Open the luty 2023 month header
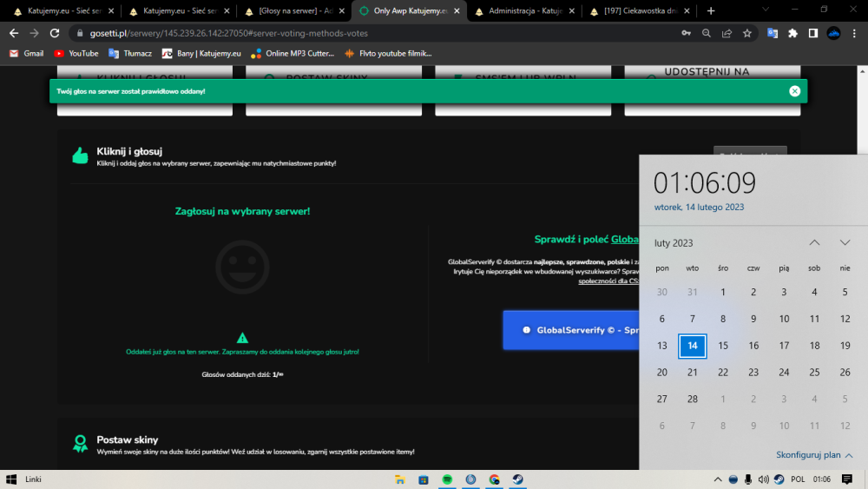The height and width of the screenshot is (489, 868). [x=674, y=243]
